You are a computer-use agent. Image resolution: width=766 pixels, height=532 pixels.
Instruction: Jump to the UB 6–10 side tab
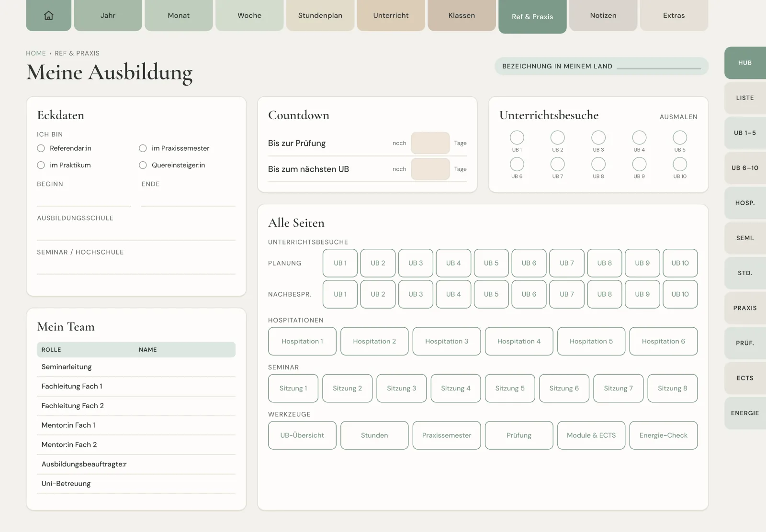[x=745, y=168]
